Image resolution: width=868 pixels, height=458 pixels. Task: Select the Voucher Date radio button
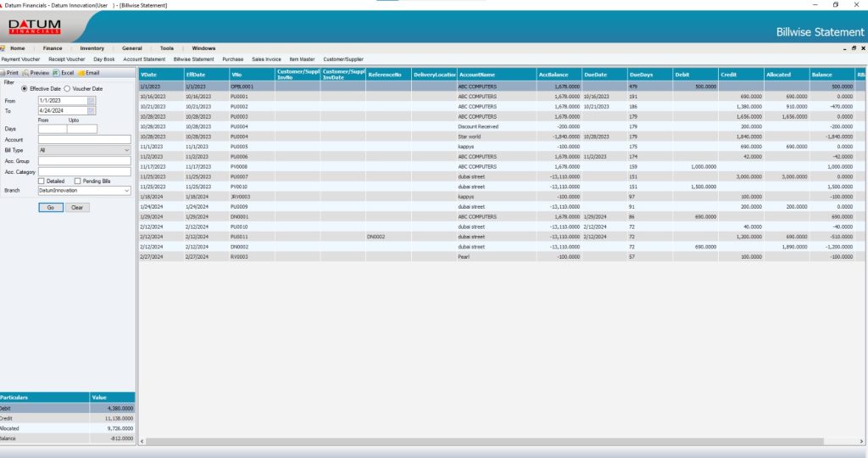[67, 88]
